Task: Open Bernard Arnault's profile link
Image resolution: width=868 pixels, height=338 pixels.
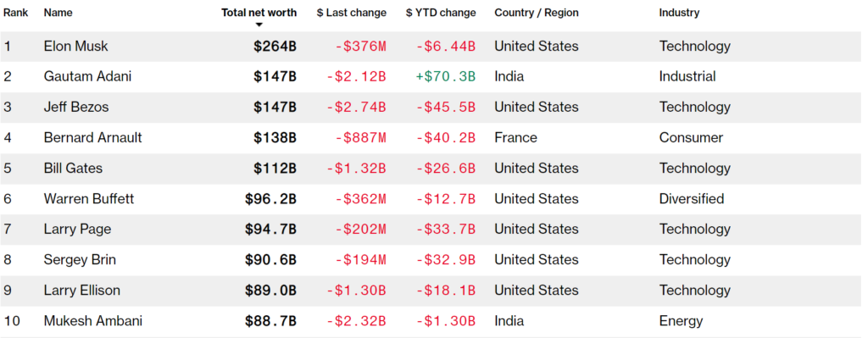Action: click(93, 137)
